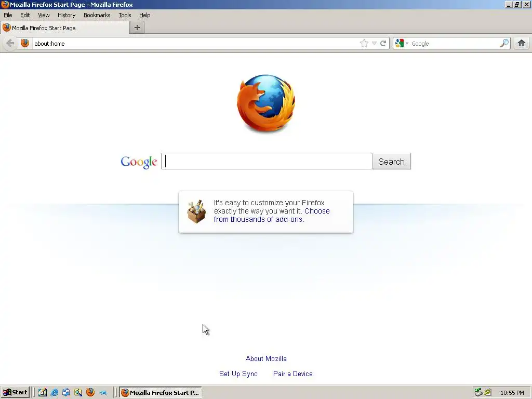Click the Google logo beside search box

pos(139,162)
